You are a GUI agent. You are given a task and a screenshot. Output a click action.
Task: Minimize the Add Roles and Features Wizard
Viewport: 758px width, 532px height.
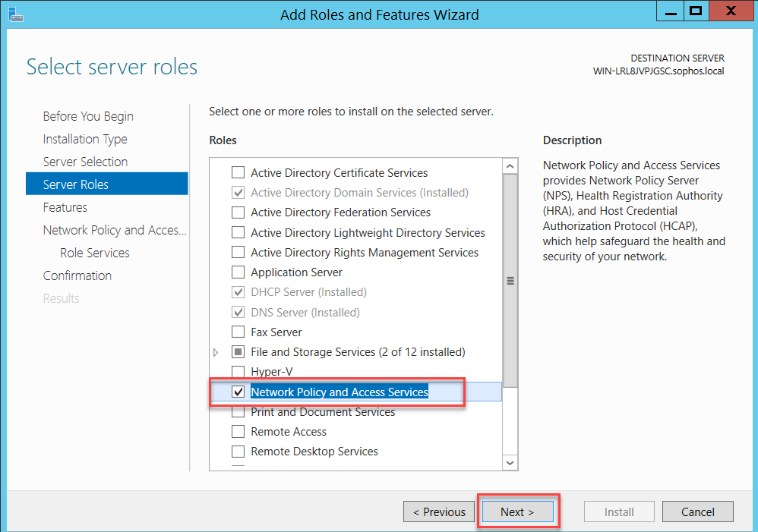670,11
